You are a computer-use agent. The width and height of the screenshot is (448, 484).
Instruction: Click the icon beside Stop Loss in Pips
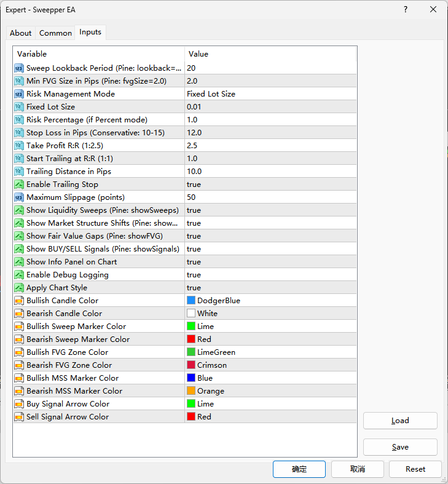coord(19,133)
